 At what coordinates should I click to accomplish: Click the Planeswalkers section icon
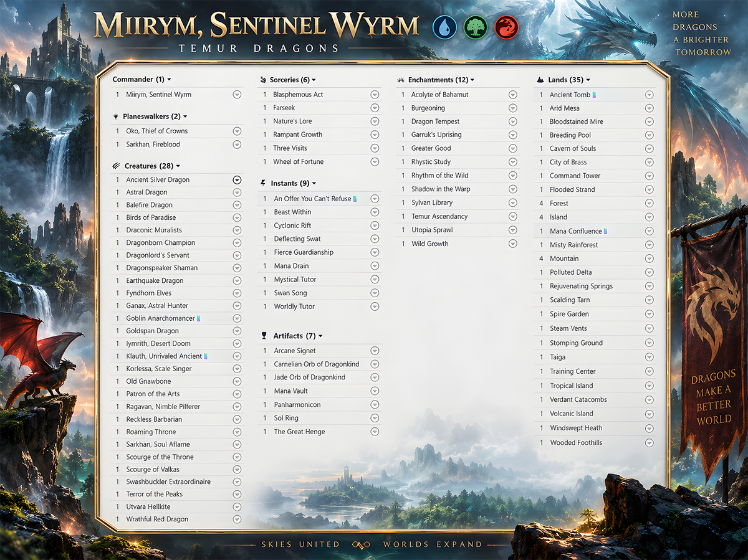(x=116, y=116)
